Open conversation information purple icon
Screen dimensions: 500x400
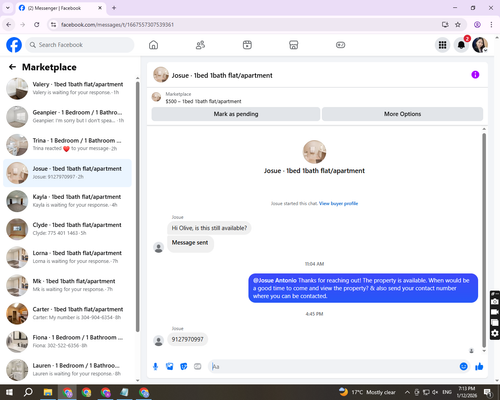[x=475, y=75]
